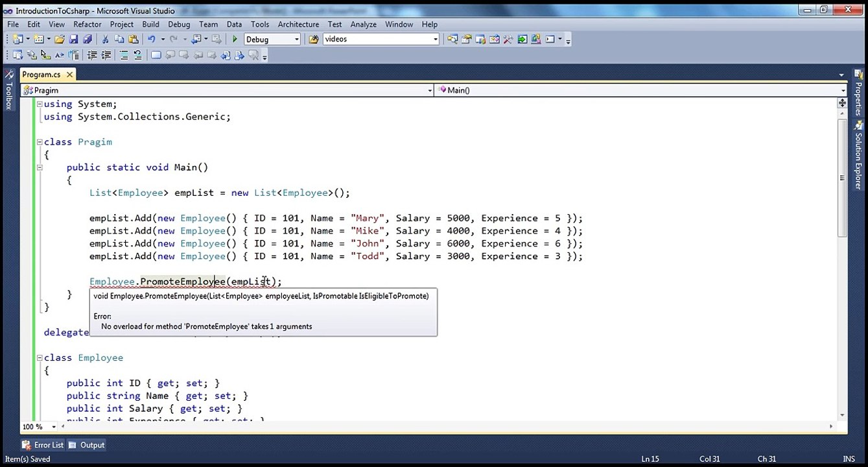Open the Debug menu
The image size is (868, 467).
[179, 24]
